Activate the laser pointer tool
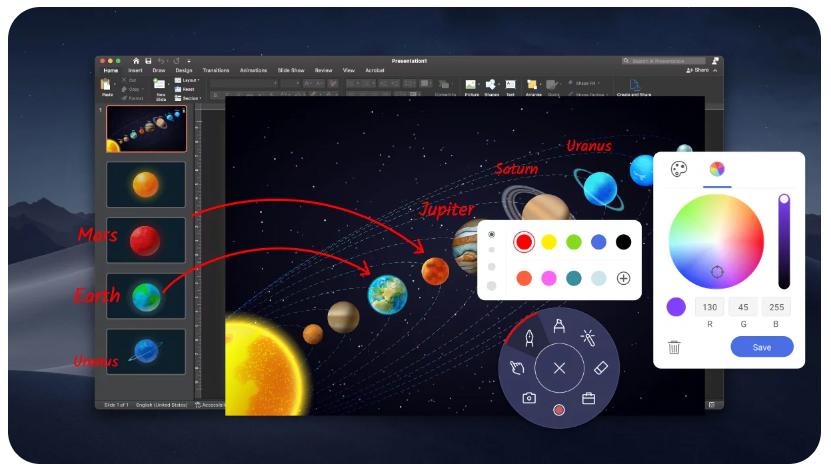This screenshot has width=831, height=472. 588,337
